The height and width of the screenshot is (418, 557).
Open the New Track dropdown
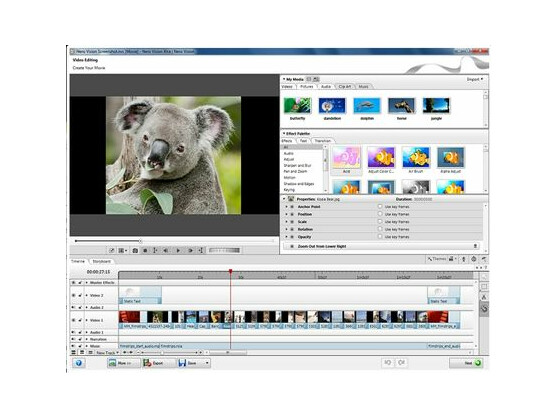pos(107,353)
